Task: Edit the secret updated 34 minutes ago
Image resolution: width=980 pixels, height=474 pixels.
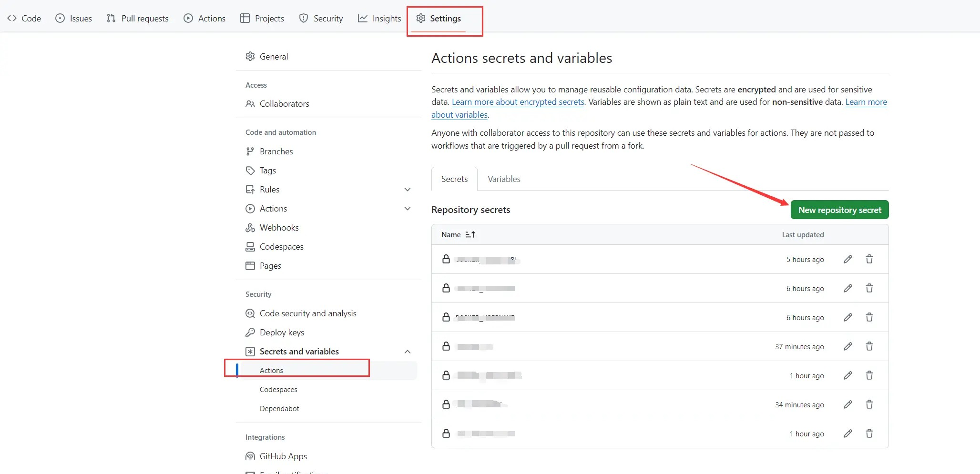Action: click(x=847, y=404)
